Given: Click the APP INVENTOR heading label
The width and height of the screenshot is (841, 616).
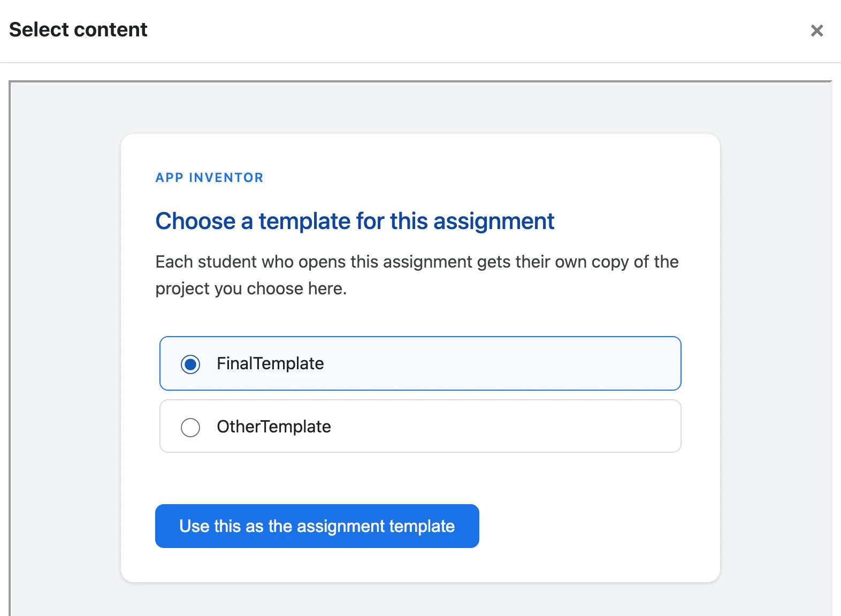Looking at the screenshot, I should coord(210,178).
